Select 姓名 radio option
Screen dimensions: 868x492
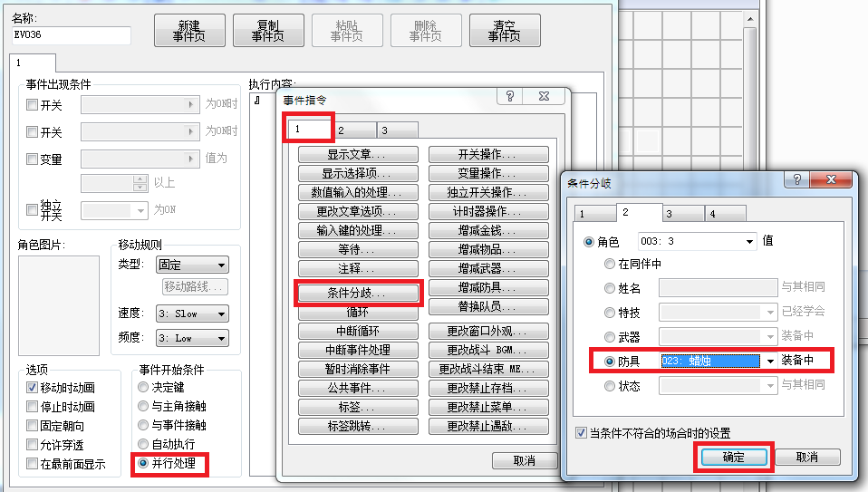[x=610, y=288]
